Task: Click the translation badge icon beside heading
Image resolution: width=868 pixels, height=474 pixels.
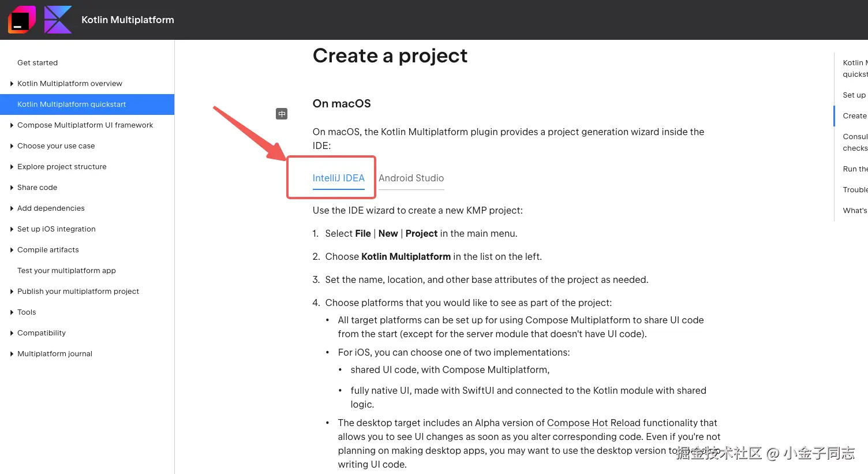Action: 282,114
